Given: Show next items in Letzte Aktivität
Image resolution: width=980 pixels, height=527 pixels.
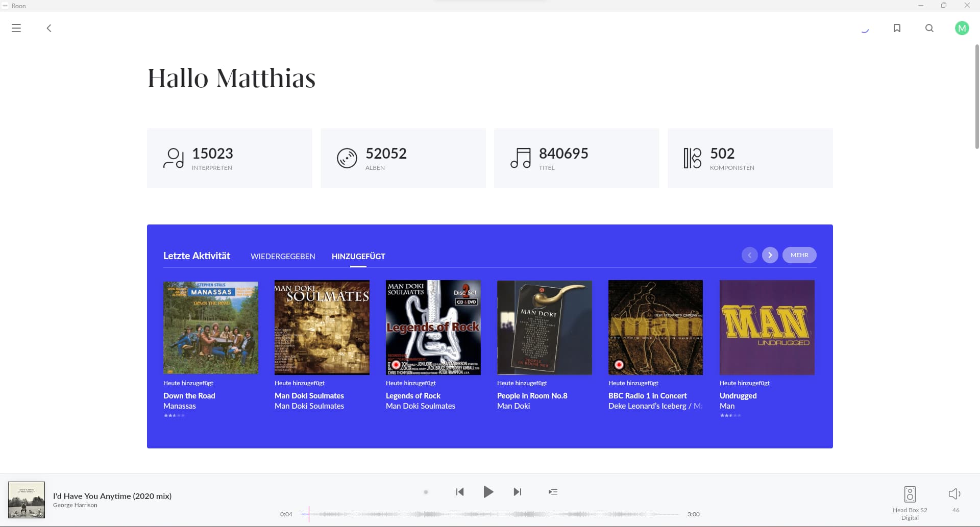Looking at the screenshot, I should [x=770, y=255].
